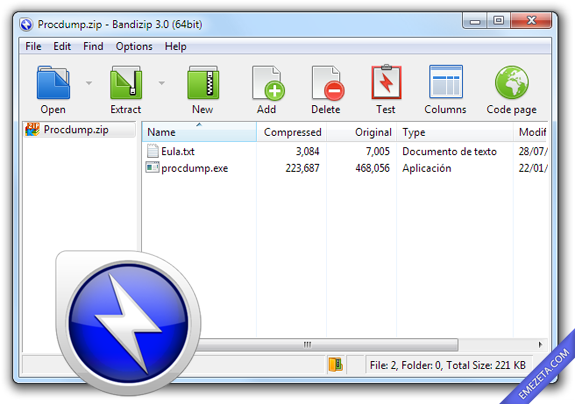Minimize the Bandizip window
The image size is (575, 404).
[475, 21]
